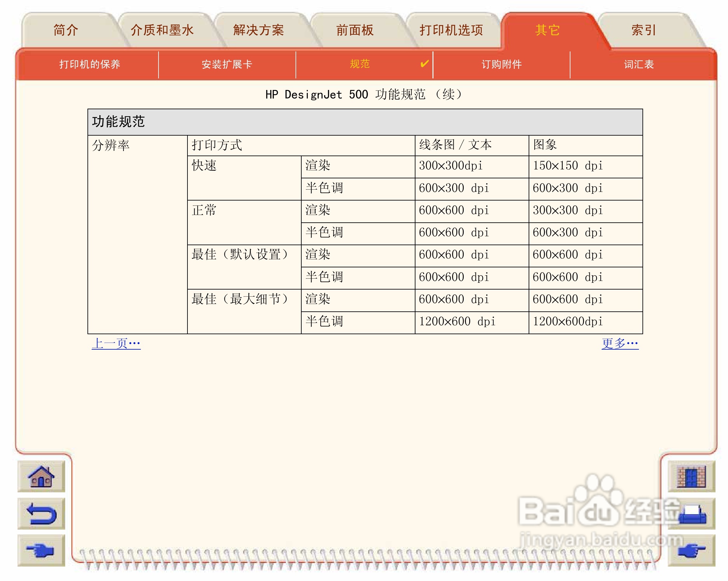Click the home house icon

tap(41, 477)
